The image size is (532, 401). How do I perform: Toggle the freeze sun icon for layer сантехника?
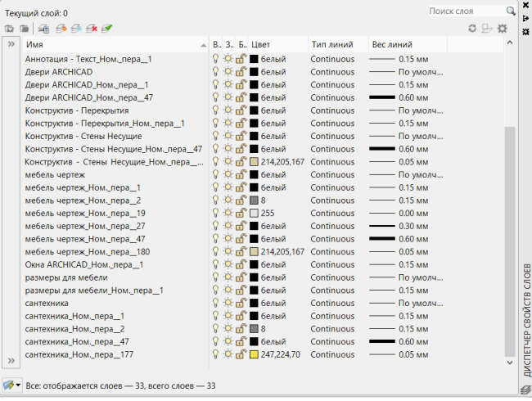tap(228, 303)
